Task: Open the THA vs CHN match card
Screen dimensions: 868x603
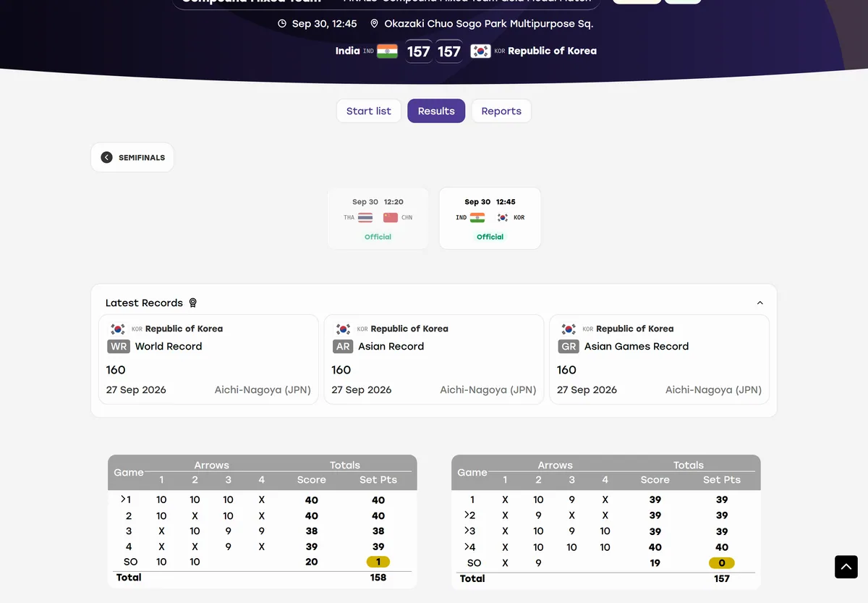Action: point(378,219)
